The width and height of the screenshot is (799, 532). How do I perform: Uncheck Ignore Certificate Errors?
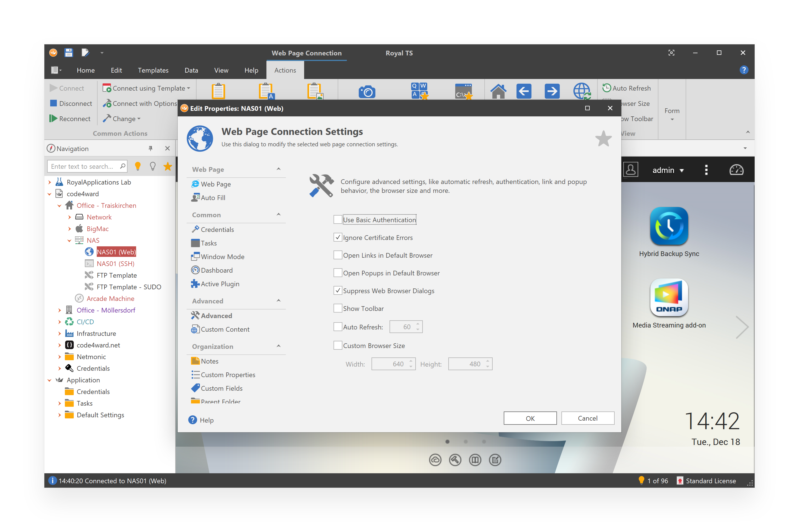[337, 237]
